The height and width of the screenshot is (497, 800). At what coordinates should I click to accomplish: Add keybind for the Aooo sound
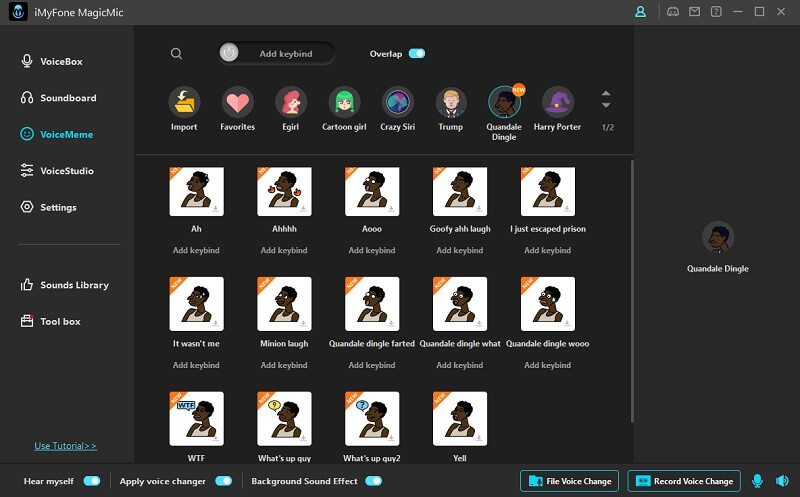tap(372, 250)
